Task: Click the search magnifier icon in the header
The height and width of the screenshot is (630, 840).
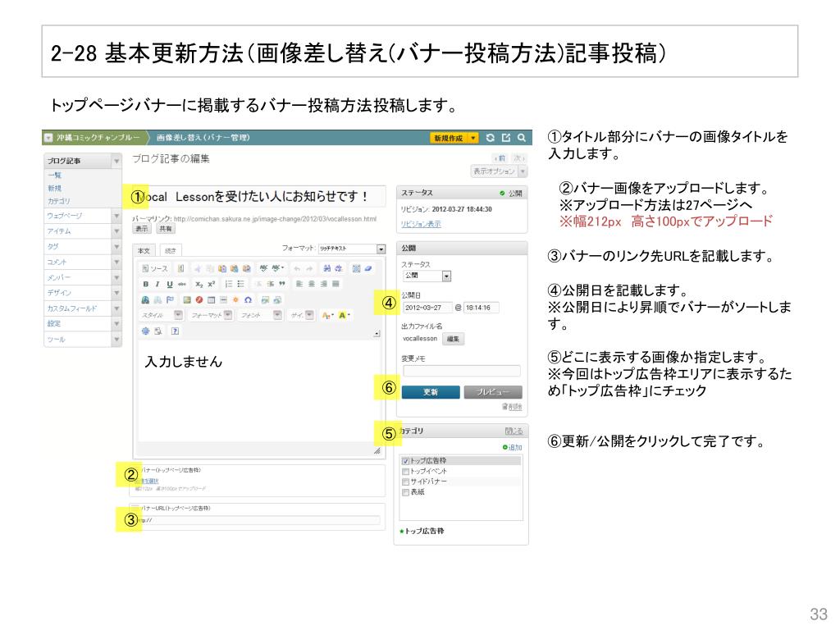Action: pos(521,138)
